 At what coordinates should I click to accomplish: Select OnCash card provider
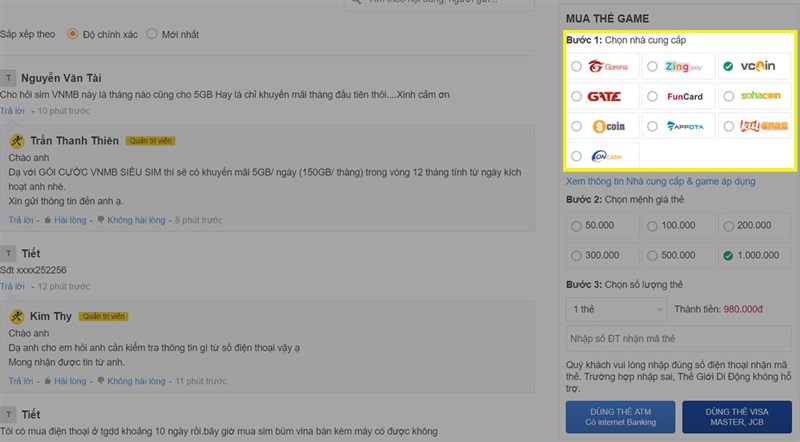pos(602,157)
